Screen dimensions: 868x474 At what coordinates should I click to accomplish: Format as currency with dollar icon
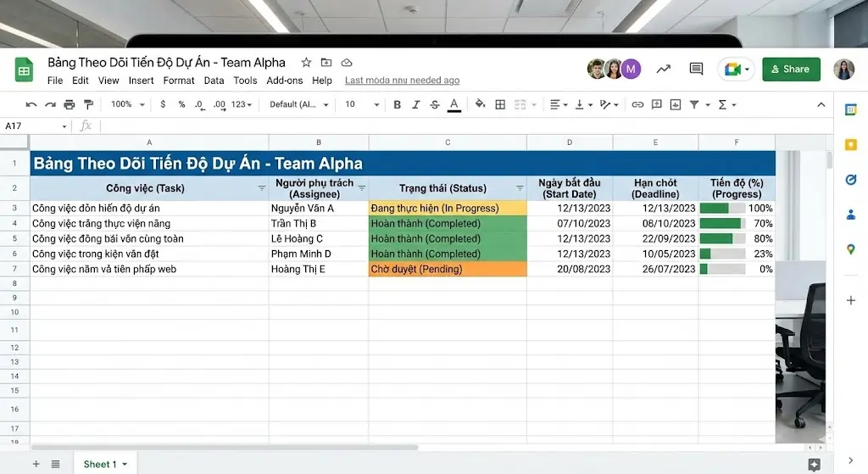point(163,104)
